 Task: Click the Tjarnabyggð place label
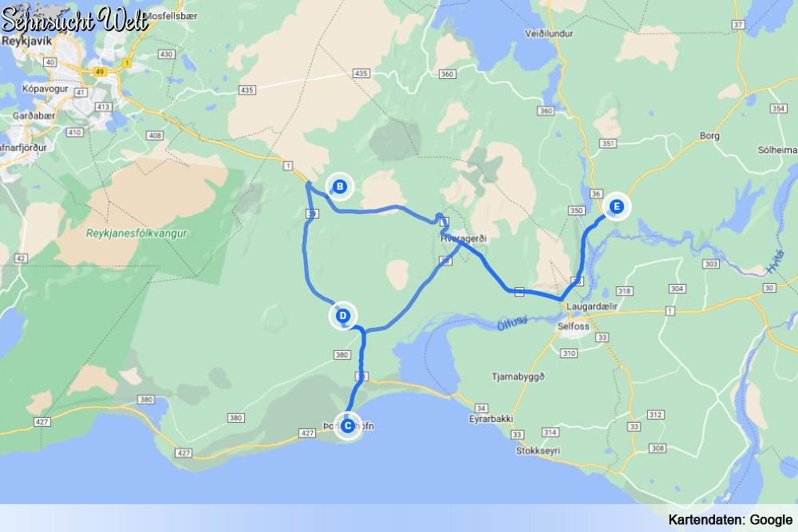click(518, 377)
